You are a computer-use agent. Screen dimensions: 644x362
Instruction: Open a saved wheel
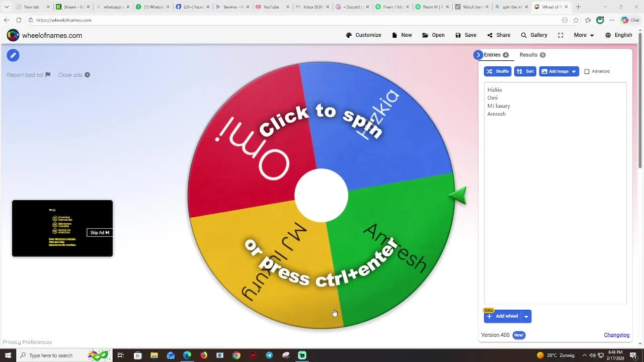click(x=434, y=35)
